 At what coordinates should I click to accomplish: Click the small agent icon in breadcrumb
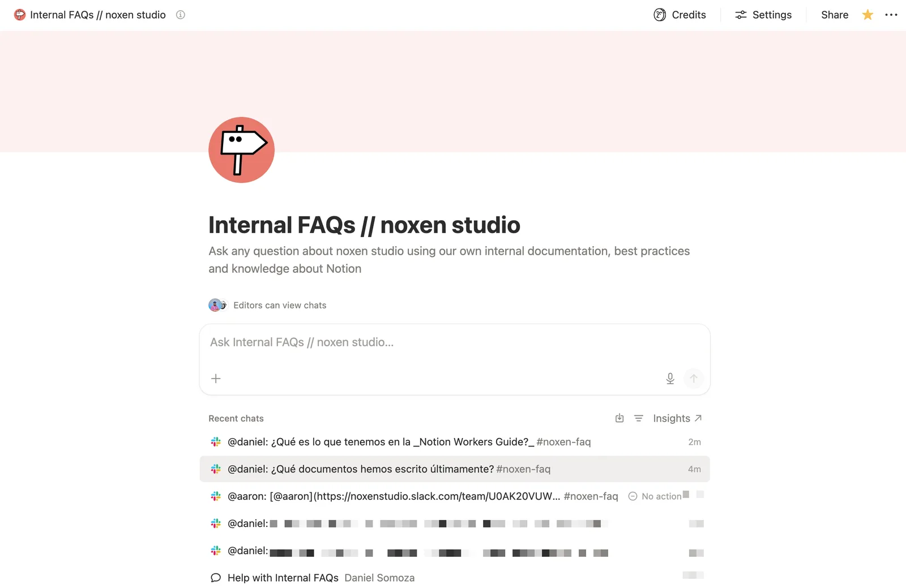20,15
